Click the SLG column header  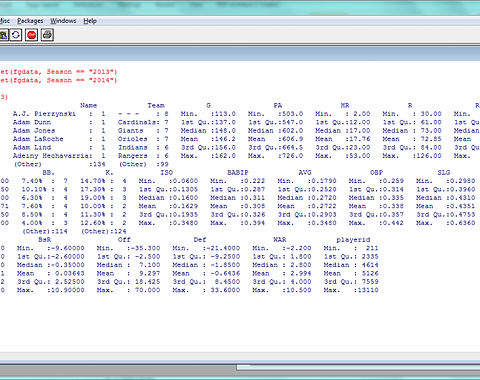pyautogui.click(x=444, y=172)
